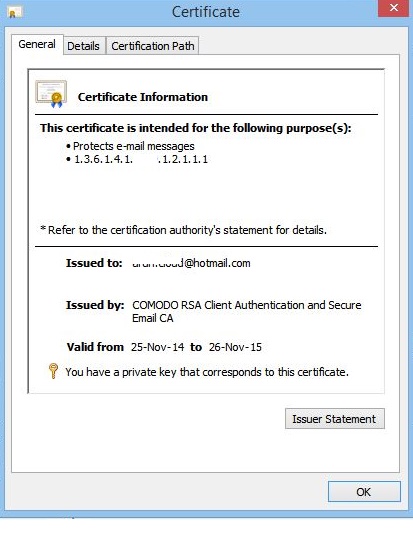Image resolution: width=413 pixels, height=537 pixels.
Task: Click the private key notice text
Action: 207,372
